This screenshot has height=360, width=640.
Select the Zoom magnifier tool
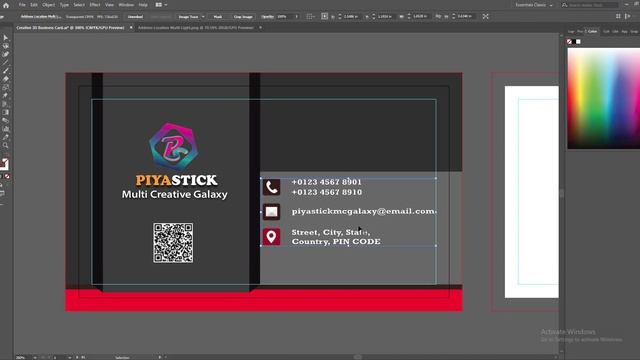coord(5,145)
